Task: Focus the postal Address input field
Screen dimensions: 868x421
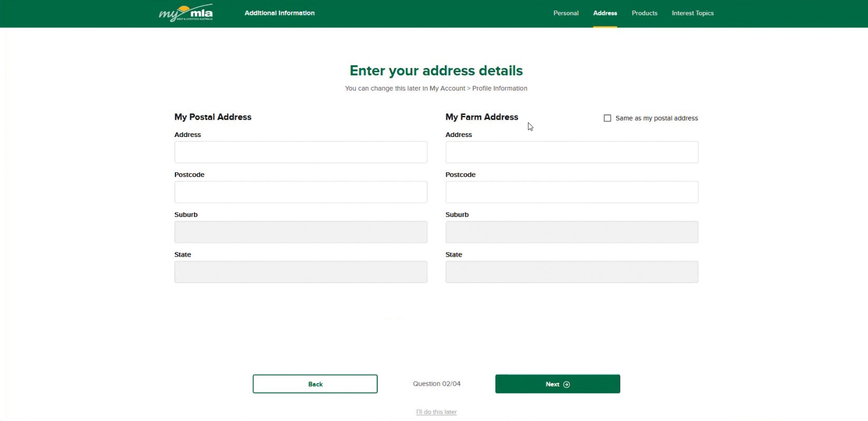Action: click(300, 152)
